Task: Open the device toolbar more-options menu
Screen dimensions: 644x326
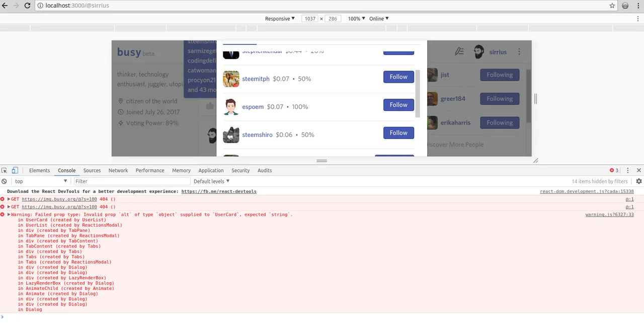Action: [637, 19]
